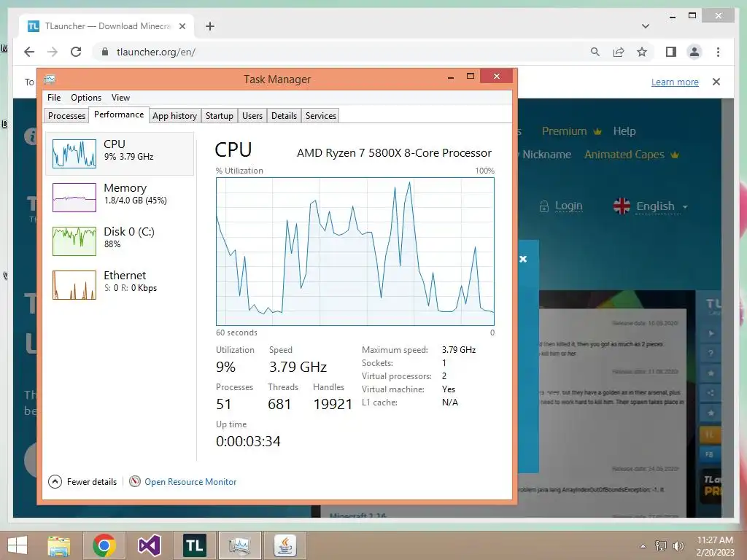
Task: Reload the tlauncher.org page
Action: (76, 52)
